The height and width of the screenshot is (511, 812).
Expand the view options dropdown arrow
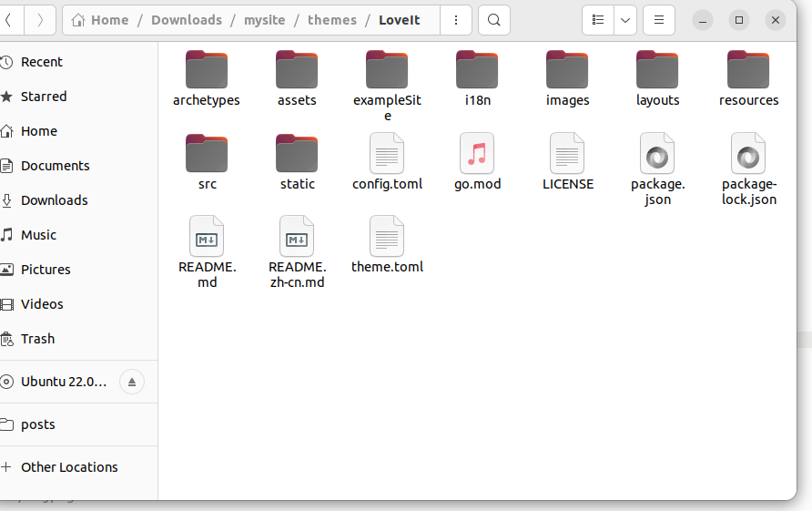625,20
